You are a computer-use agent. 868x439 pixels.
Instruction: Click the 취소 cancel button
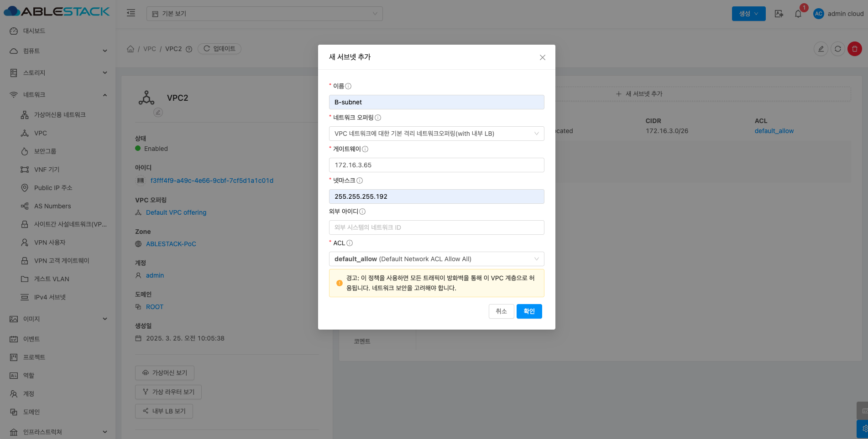(x=502, y=311)
